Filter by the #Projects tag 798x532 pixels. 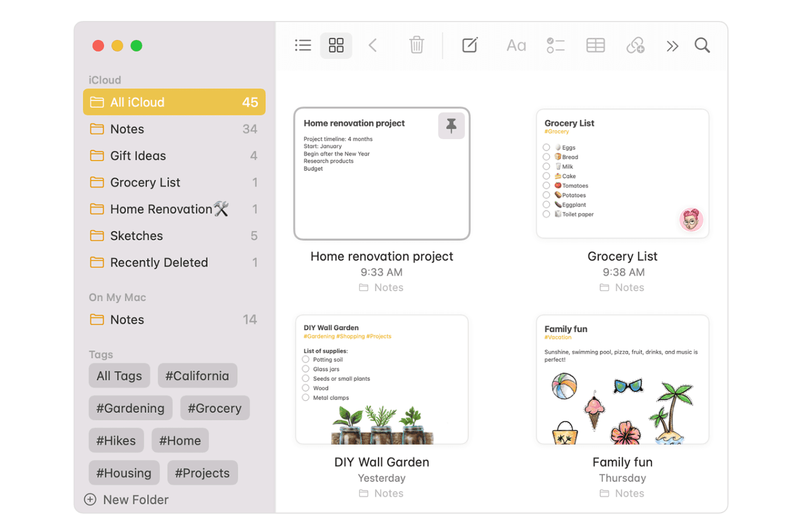click(x=202, y=473)
